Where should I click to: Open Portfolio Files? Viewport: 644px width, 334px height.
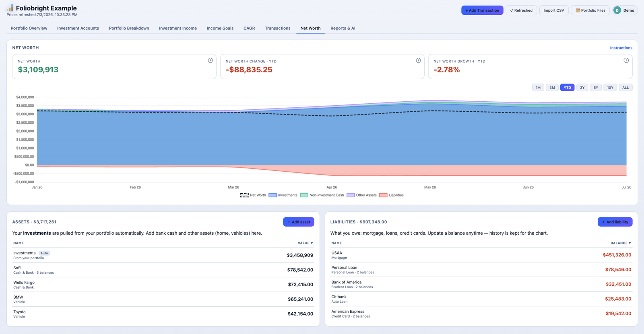pyautogui.click(x=590, y=10)
